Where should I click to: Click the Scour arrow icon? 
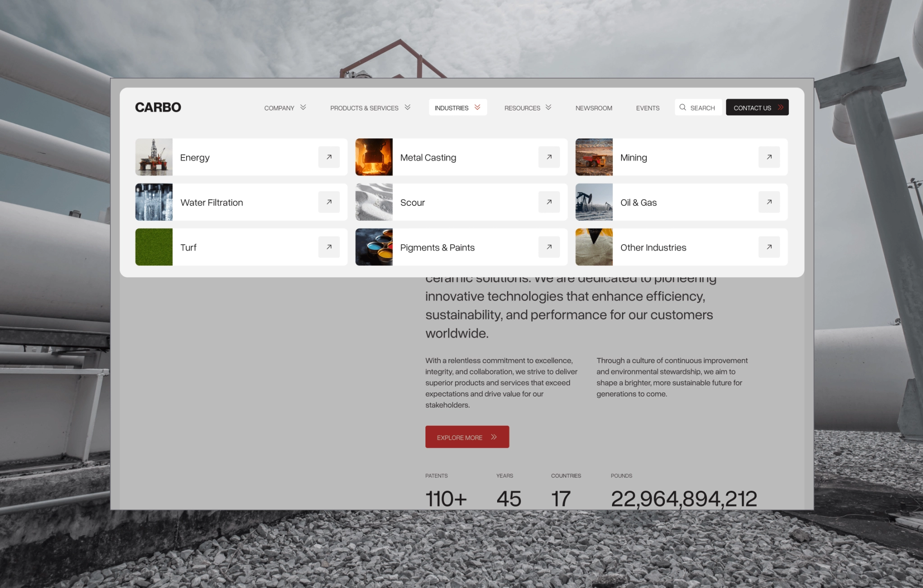pos(549,202)
